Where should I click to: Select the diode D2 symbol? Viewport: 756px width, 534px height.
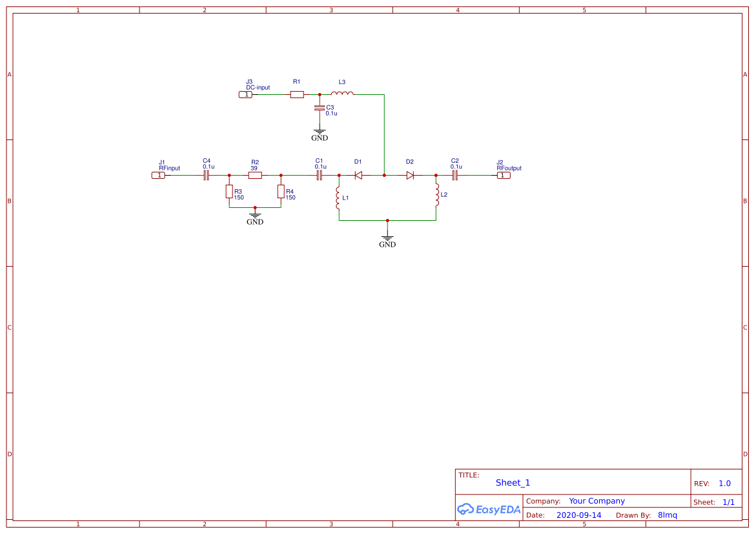pos(410,174)
